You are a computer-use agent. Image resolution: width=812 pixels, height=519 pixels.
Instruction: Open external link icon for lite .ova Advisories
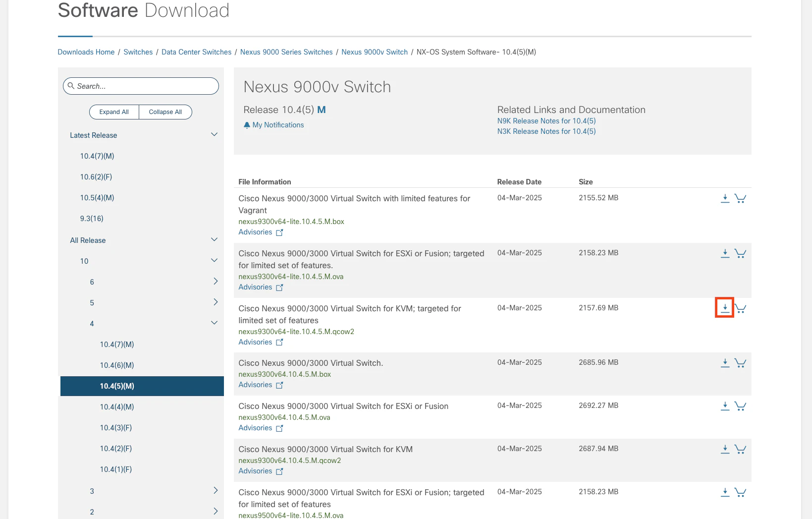(x=279, y=288)
